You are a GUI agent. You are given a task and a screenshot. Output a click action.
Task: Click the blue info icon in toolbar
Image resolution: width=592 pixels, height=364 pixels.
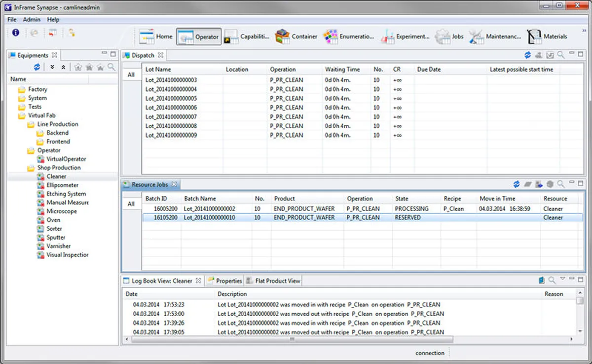(15, 33)
